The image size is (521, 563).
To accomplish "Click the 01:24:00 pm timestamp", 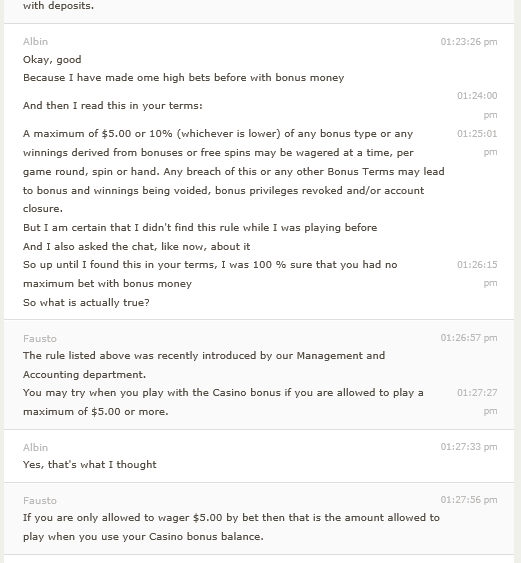I will [x=477, y=105].
